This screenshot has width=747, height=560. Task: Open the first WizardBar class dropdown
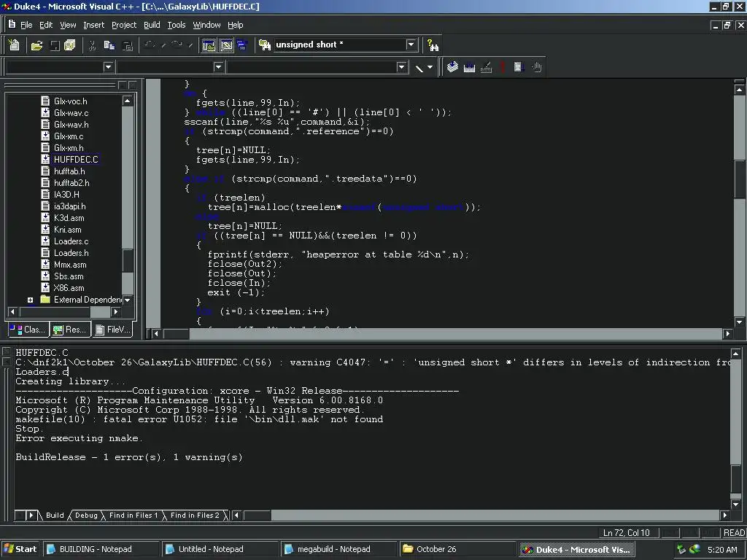[108, 67]
